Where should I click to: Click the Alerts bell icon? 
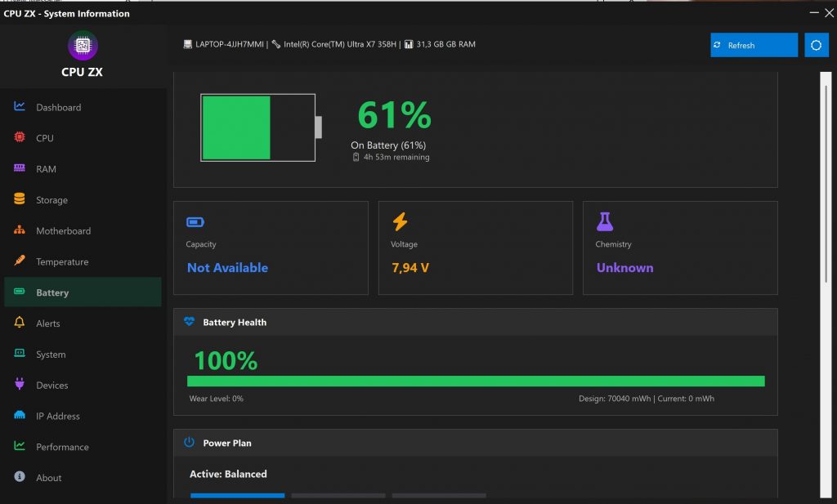[x=20, y=323]
